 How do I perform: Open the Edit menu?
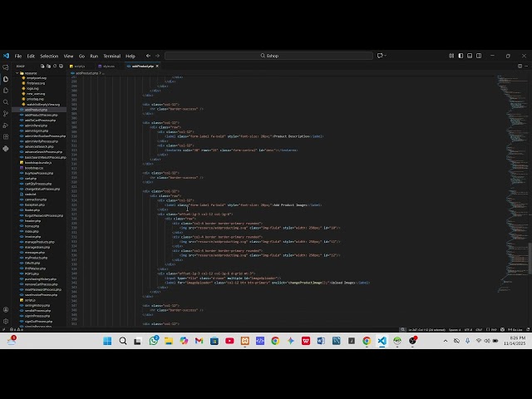point(31,56)
